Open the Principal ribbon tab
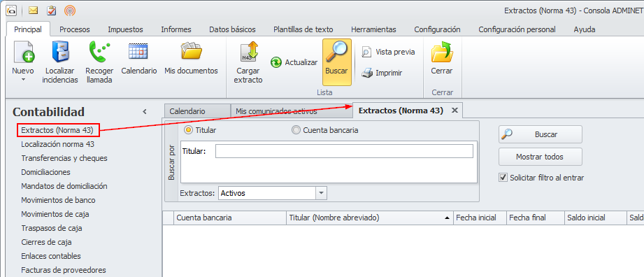This screenshot has width=644, height=277. tap(28, 29)
